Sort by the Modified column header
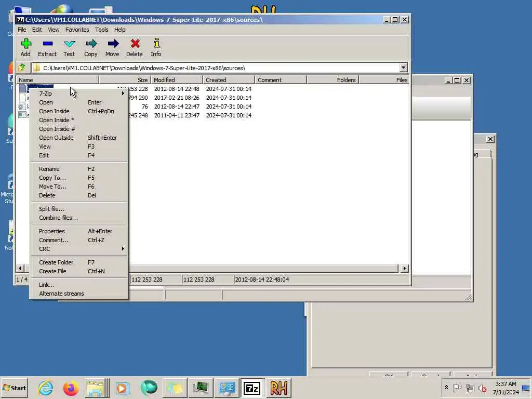This screenshot has width=532, height=399. coord(177,79)
